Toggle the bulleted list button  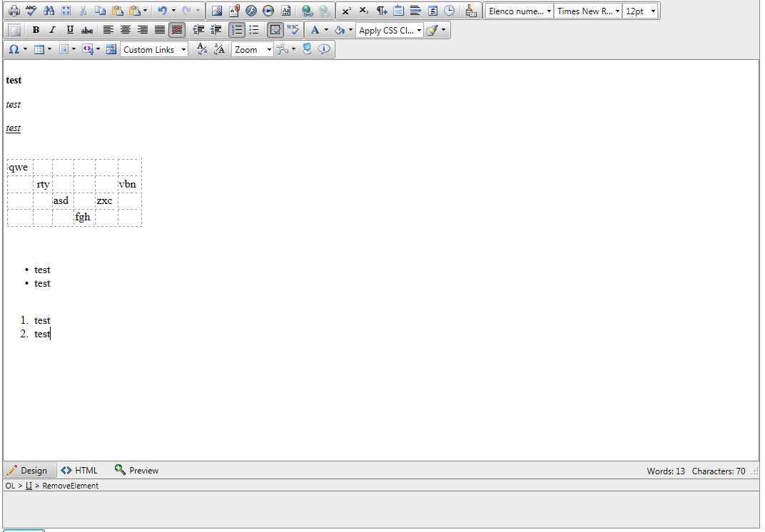click(254, 30)
